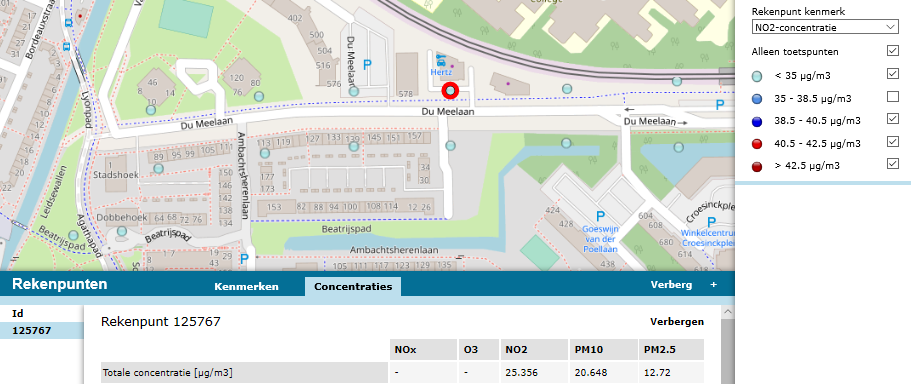
Task: Click the Hertz car rental map icon
Action: pos(440,60)
